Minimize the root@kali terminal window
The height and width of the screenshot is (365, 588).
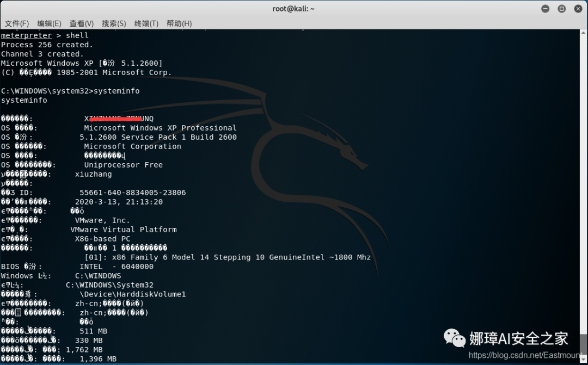pos(545,9)
